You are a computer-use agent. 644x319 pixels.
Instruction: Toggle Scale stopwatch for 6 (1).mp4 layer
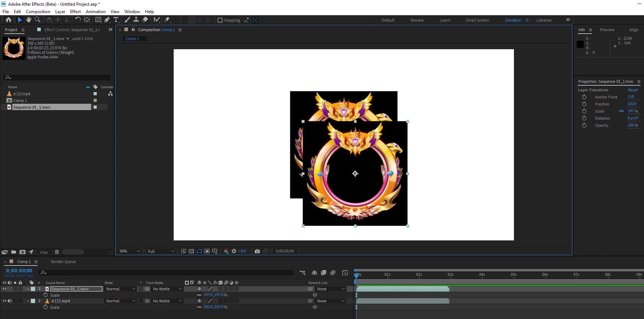coord(45,307)
